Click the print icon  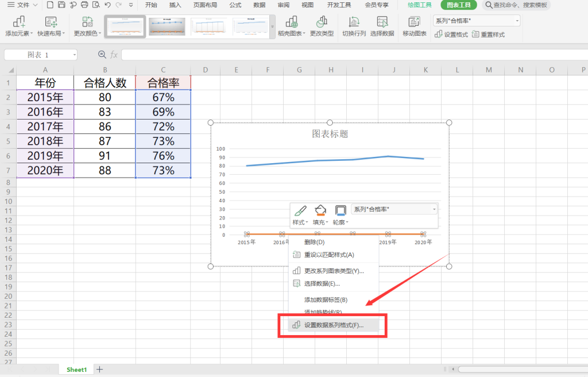pos(85,5)
